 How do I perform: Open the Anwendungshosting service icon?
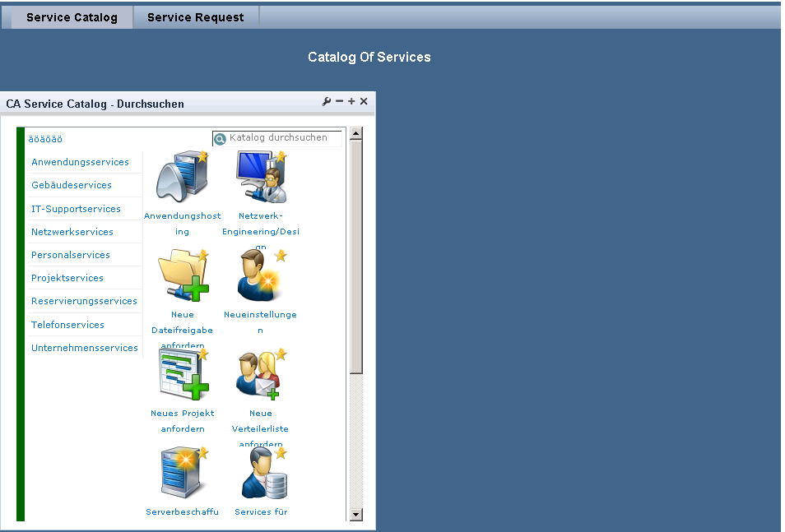pyautogui.click(x=182, y=176)
